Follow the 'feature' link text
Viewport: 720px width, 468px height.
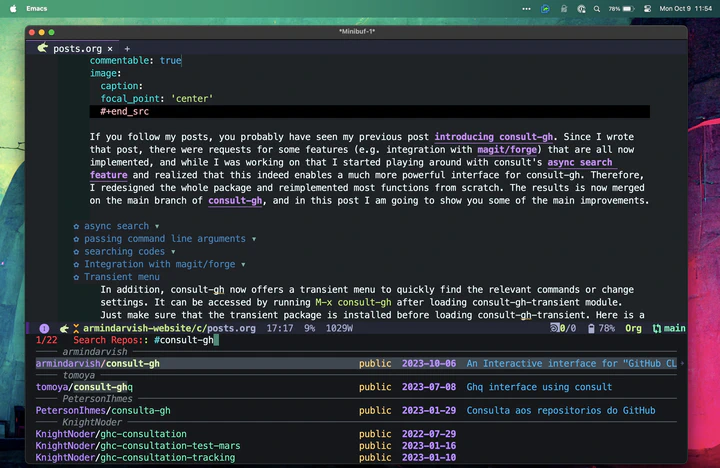click(x=108, y=175)
